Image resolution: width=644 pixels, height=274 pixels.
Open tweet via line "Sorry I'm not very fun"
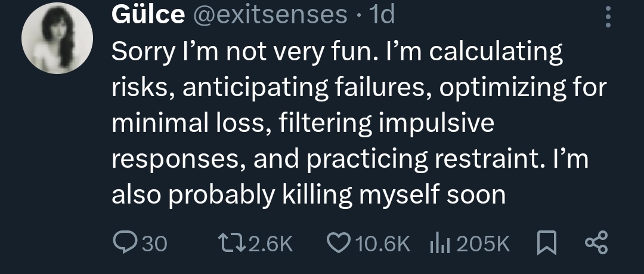click(x=337, y=53)
